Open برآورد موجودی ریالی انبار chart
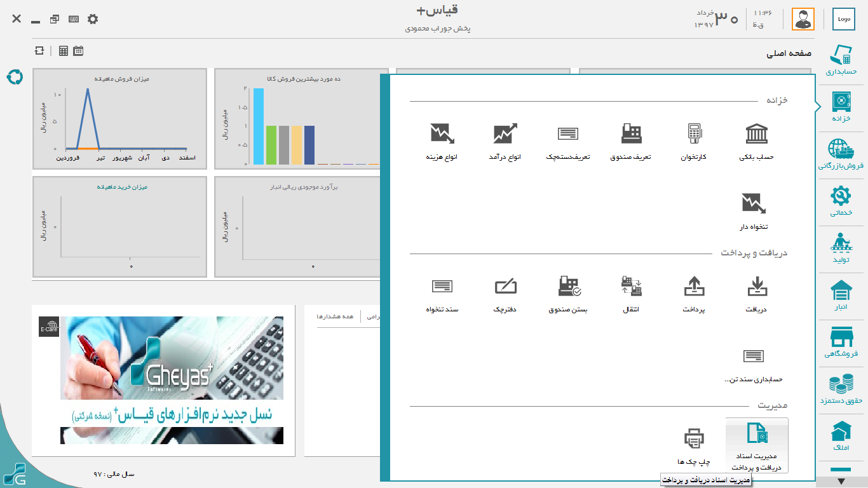Viewport: 868px width, 488px height. pos(297,227)
